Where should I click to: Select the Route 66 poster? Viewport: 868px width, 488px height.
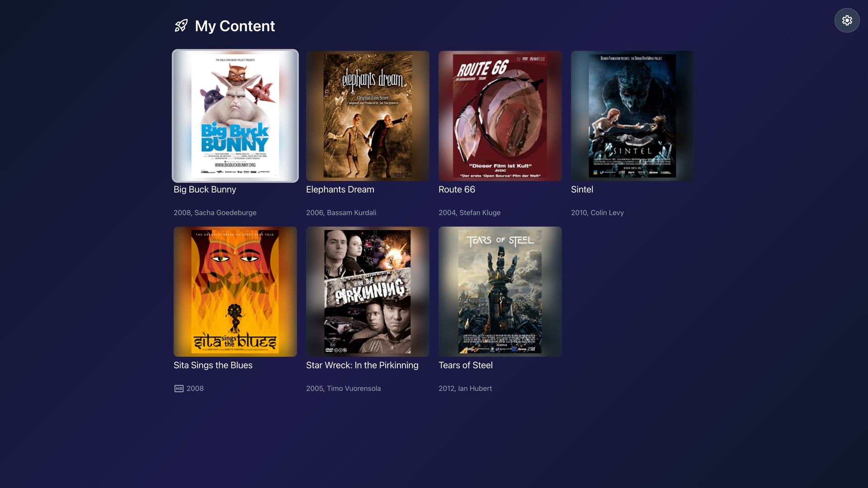click(500, 116)
